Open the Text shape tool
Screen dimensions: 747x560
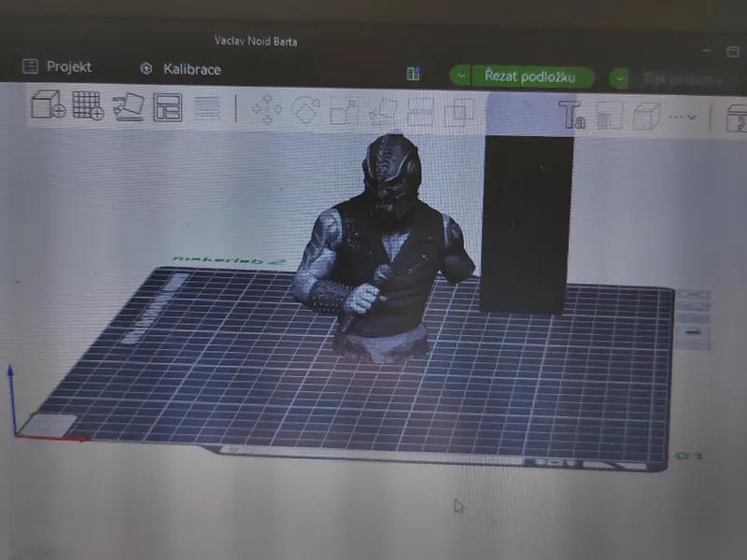[x=571, y=115]
